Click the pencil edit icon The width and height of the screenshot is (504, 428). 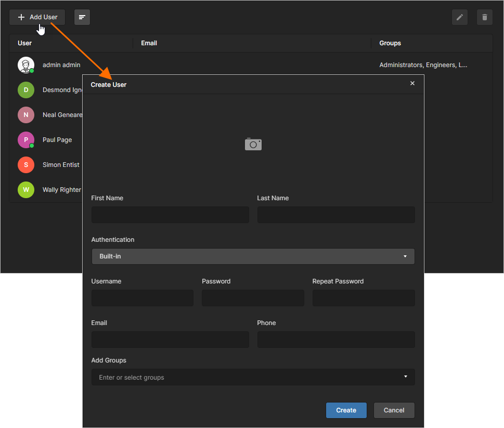click(x=459, y=17)
